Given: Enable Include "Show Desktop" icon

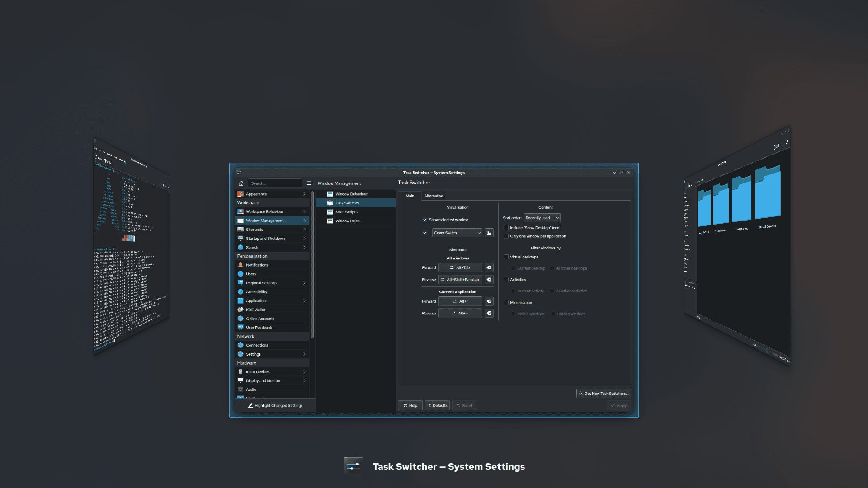Looking at the screenshot, I should (x=506, y=228).
